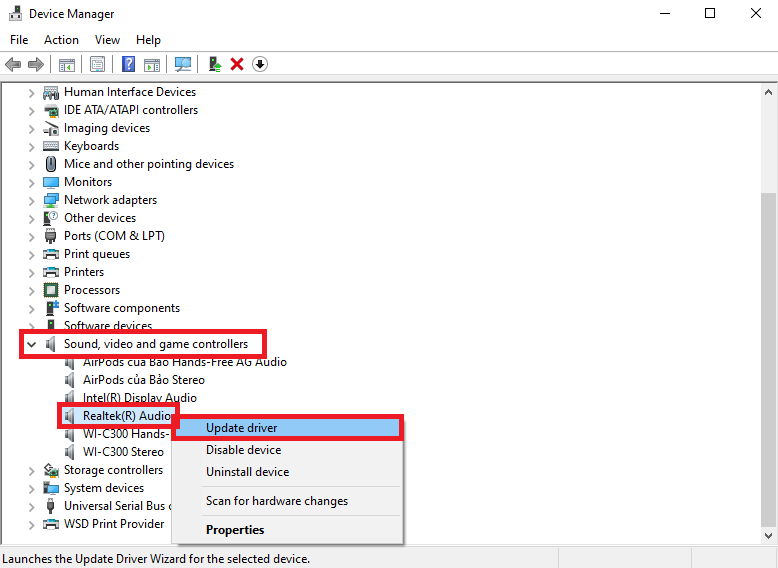Click the Back arrow toolbar icon
Viewport: 778px width, 568px height.
point(13,64)
